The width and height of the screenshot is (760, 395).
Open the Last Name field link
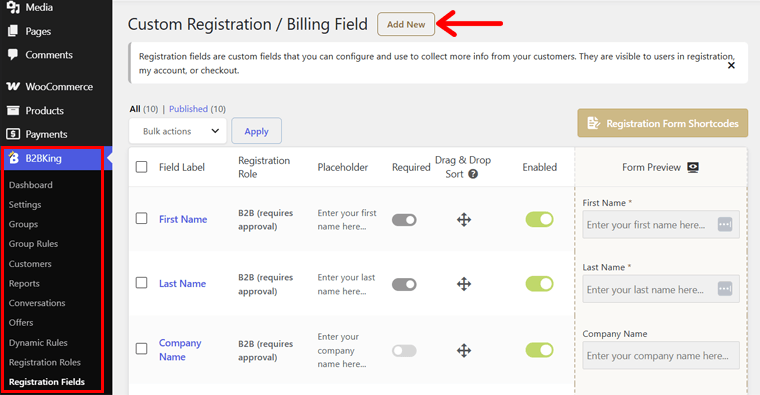tap(182, 284)
